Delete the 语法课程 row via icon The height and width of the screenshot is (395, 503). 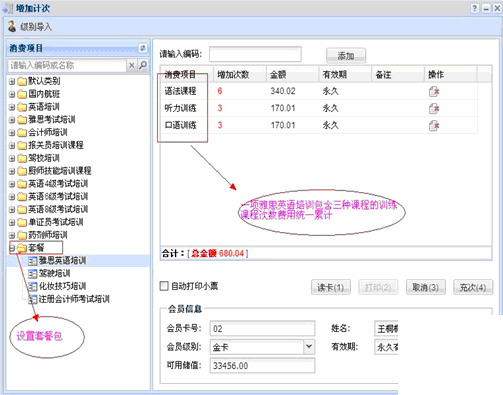tap(434, 91)
